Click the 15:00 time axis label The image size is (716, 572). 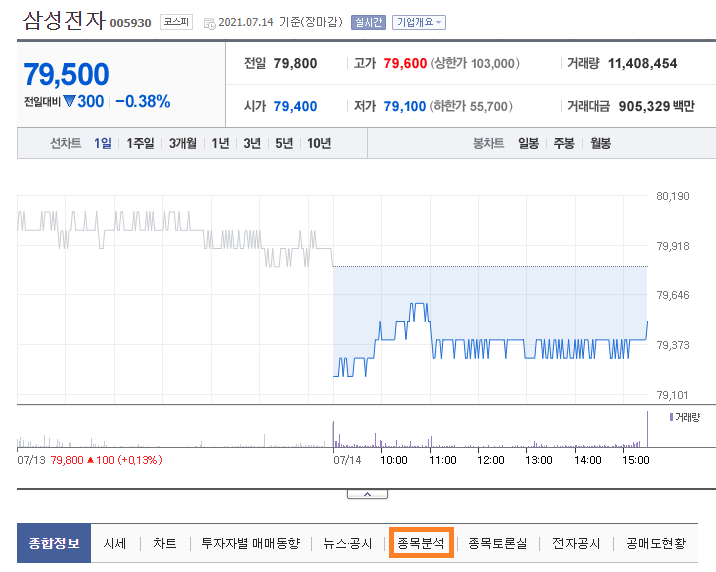pos(636,460)
